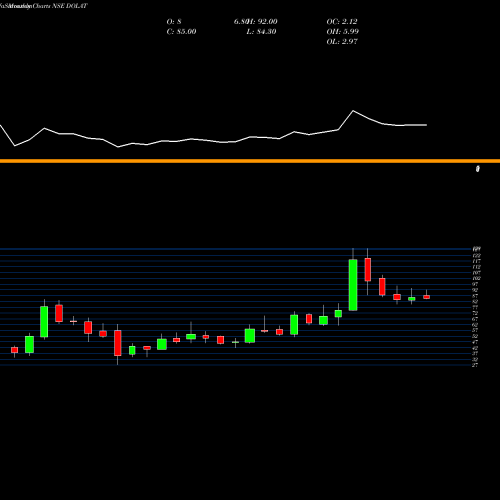Click the 122 price axis label
The width and height of the screenshot is (500, 500).
point(476,255)
